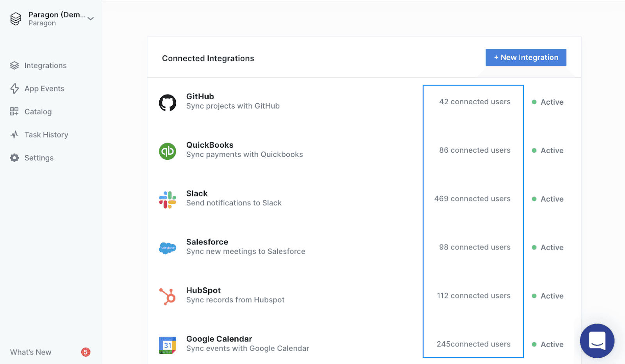Go to App Events page
Screen dimensions: 625x364
tap(44, 89)
